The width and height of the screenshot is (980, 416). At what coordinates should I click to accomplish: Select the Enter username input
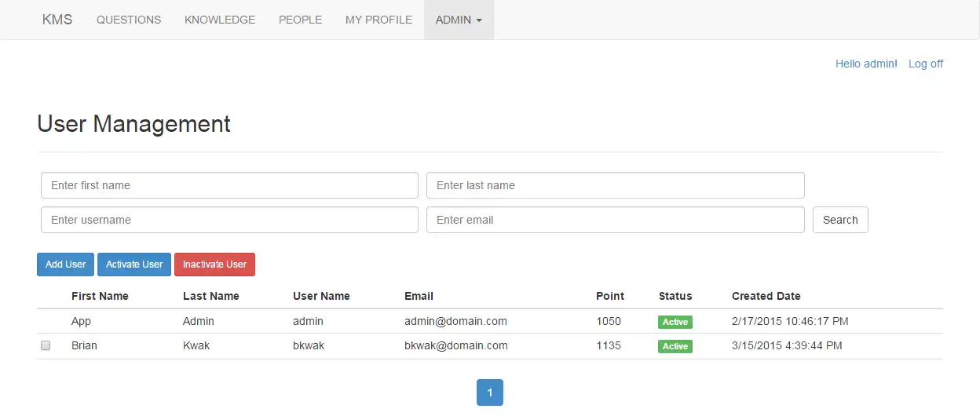tap(229, 220)
